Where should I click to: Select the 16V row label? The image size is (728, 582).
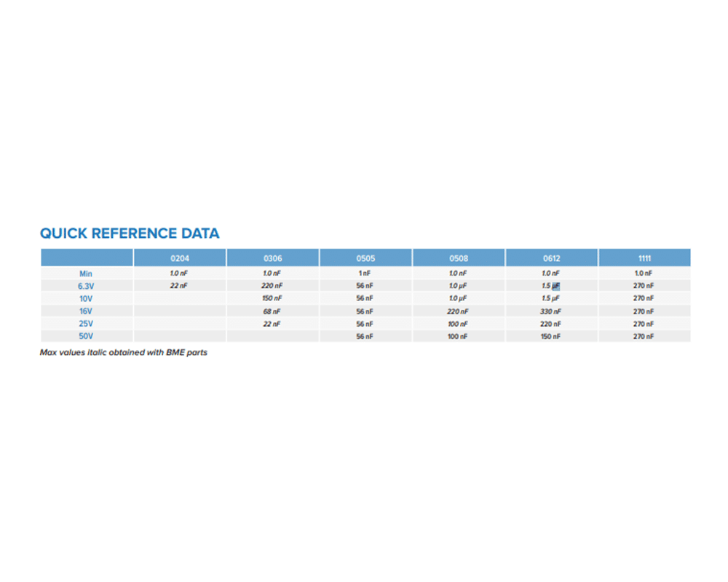pyautogui.click(x=86, y=311)
